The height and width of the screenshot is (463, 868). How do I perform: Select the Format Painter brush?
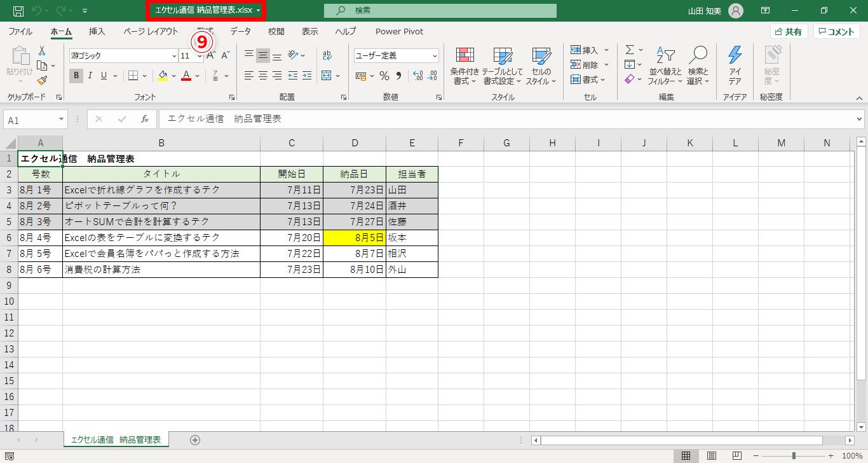click(x=42, y=80)
